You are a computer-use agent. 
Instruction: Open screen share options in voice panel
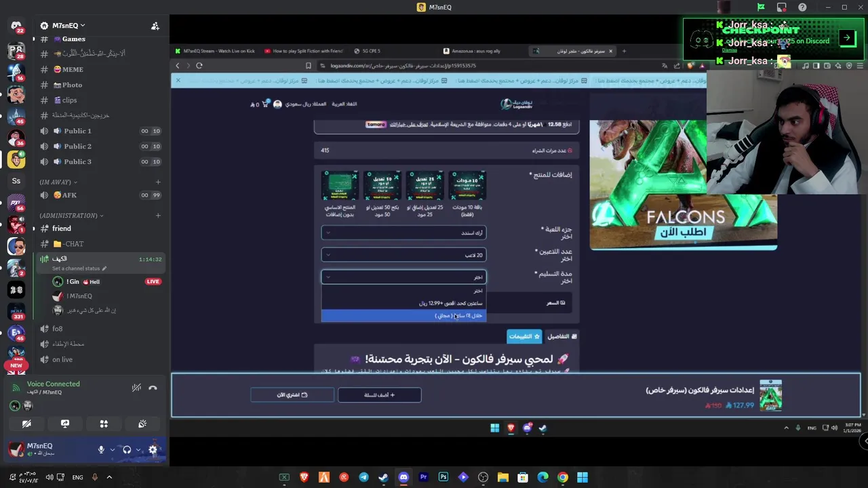click(65, 424)
